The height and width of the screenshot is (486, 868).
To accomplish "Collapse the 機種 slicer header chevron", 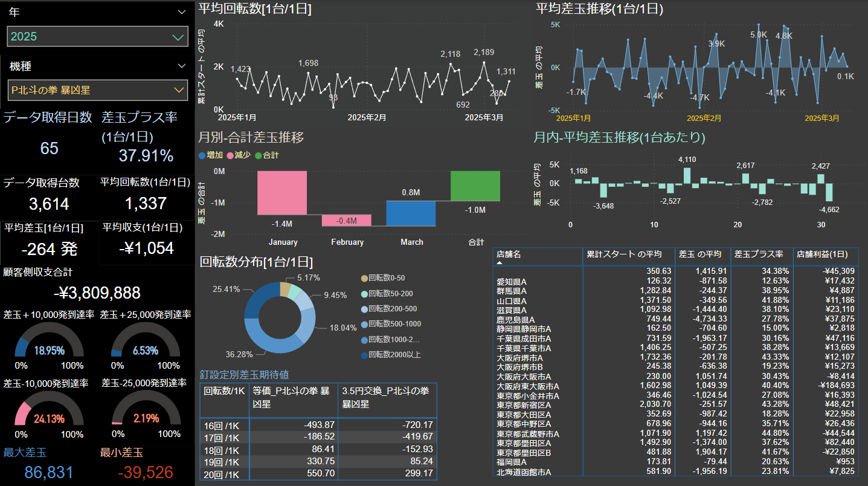I will coord(182,66).
